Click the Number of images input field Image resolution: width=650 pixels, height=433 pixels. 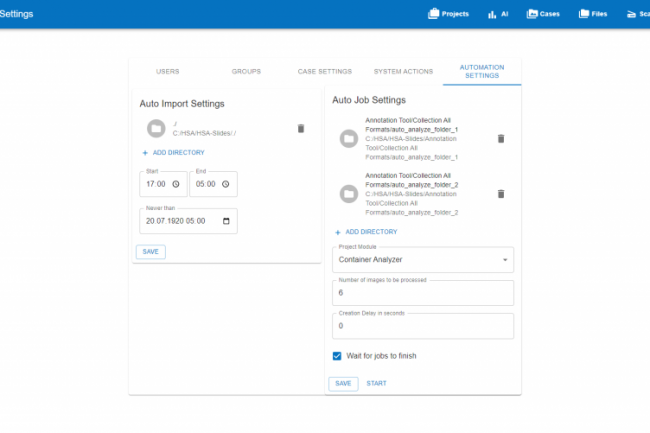coord(423,293)
